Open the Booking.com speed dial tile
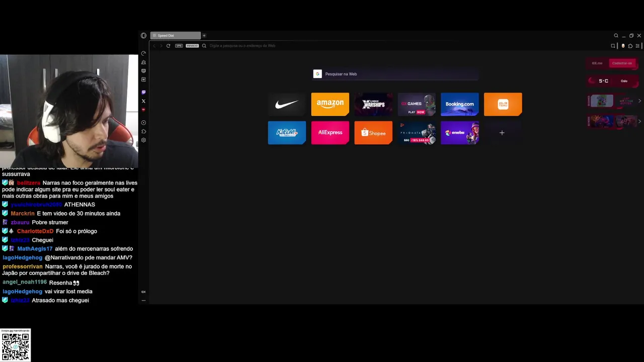The image size is (644, 362). 460,104
